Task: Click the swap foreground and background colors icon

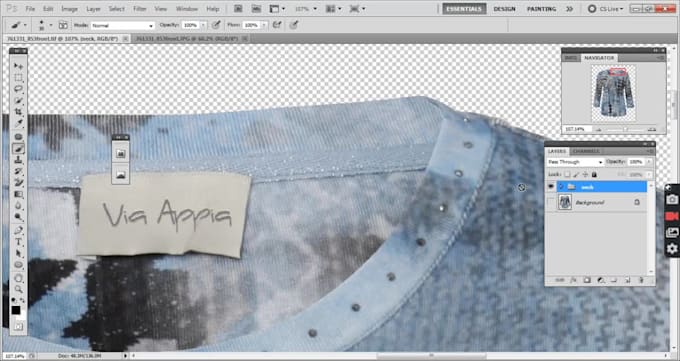Action: 23,300
